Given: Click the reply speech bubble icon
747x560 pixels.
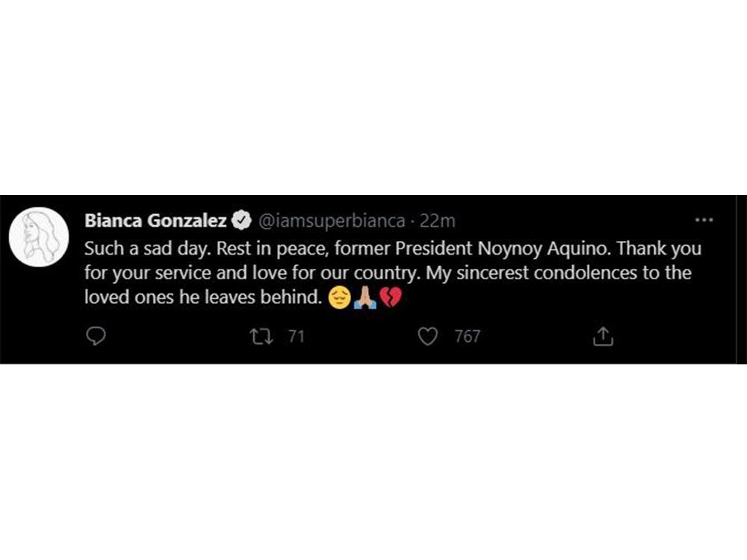Looking at the screenshot, I should click(x=96, y=337).
